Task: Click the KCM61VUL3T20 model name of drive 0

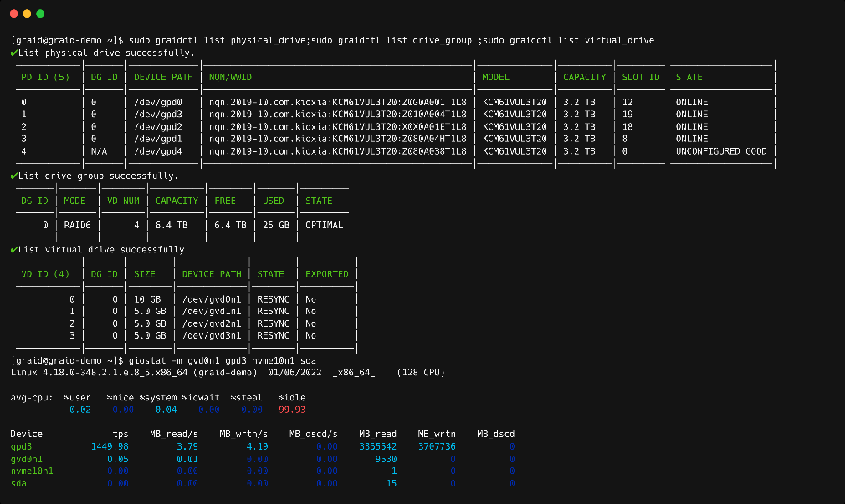Action: 515,101
